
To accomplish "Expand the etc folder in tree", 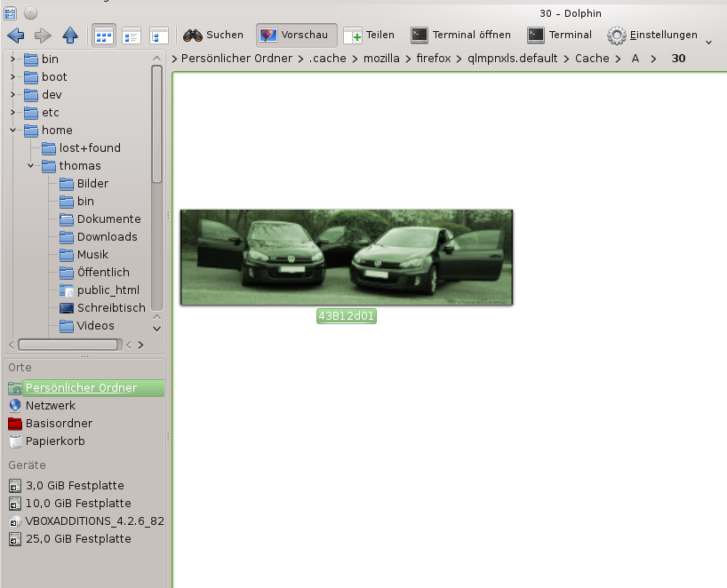I will [13, 113].
